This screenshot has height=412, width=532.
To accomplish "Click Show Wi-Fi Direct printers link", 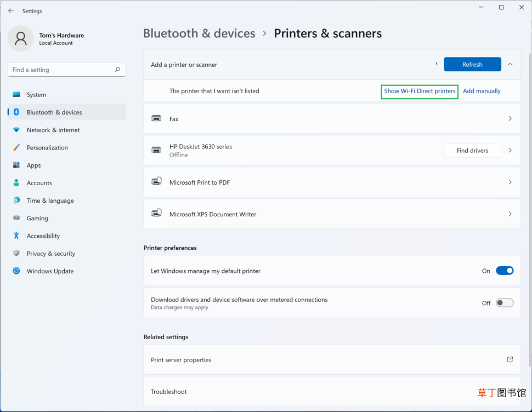I will 420,91.
